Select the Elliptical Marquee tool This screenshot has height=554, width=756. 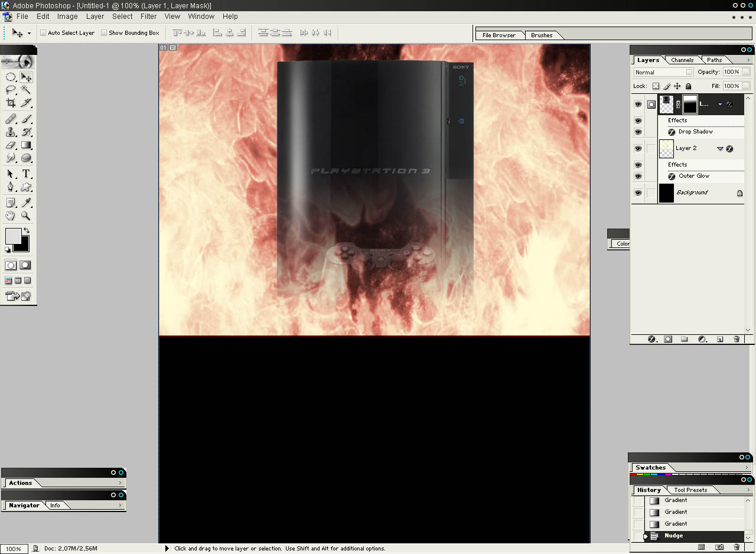[11, 77]
